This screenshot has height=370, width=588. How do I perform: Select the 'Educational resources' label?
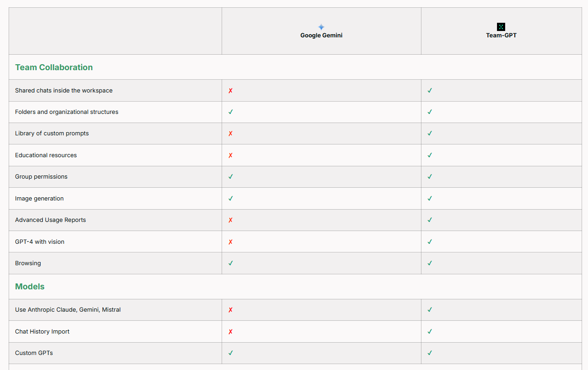coord(46,155)
